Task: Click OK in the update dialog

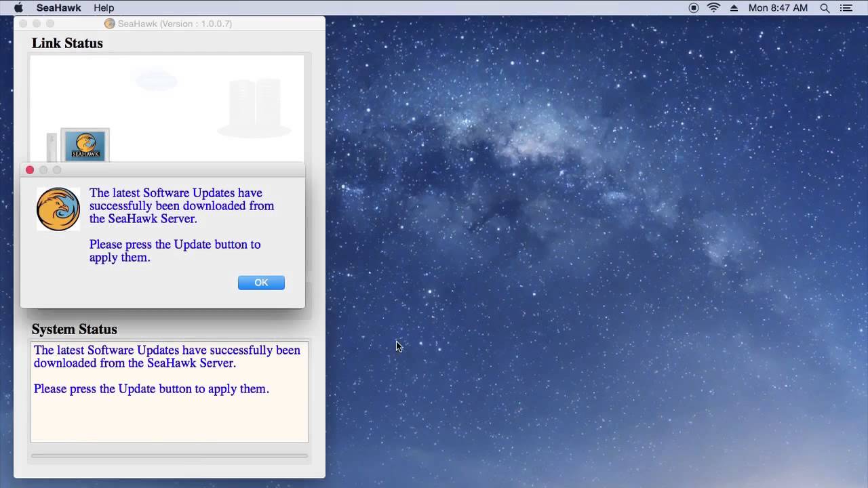Action: click(x=261, y=283)
